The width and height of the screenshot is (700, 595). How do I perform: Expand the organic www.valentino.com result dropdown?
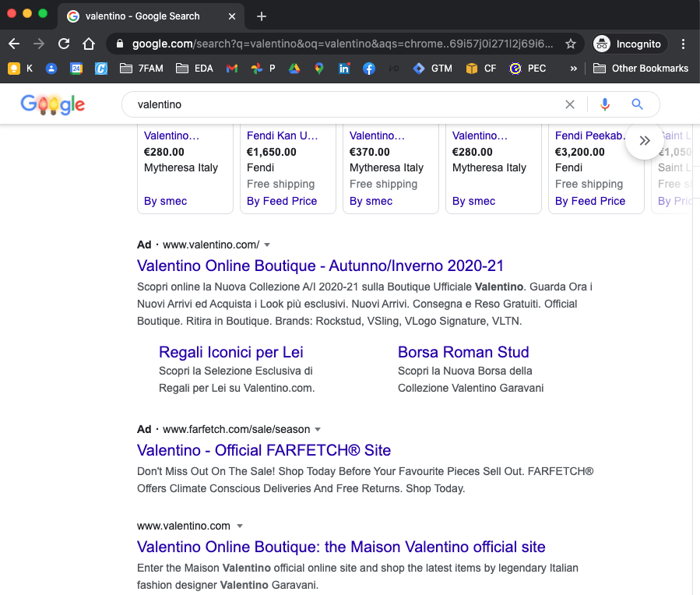[240, 526]
